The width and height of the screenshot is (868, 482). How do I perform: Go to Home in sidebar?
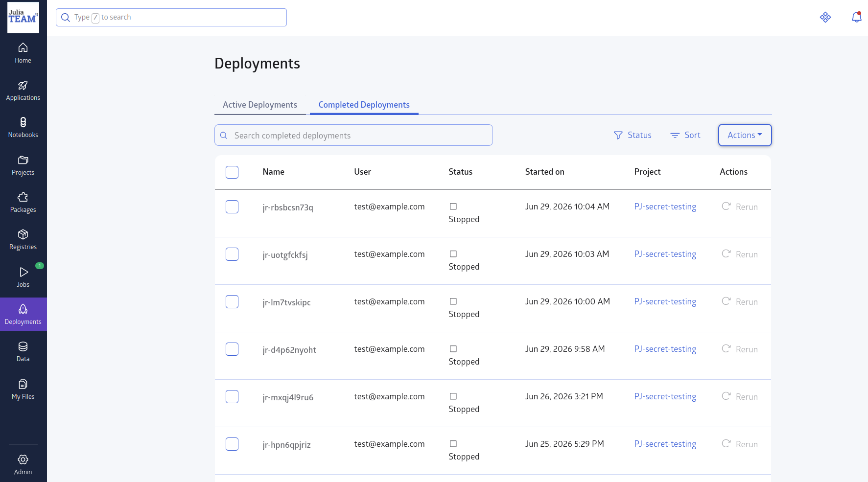(23, 53)
